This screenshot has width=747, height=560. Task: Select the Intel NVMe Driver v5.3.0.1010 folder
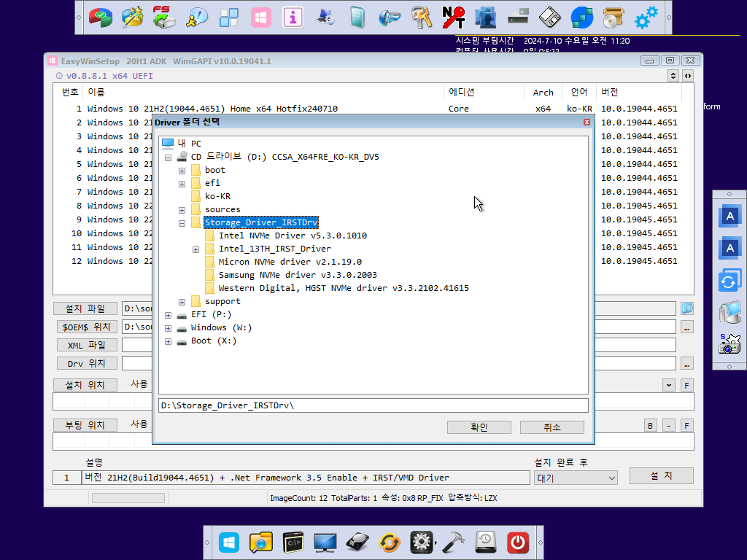click(293, 236)
